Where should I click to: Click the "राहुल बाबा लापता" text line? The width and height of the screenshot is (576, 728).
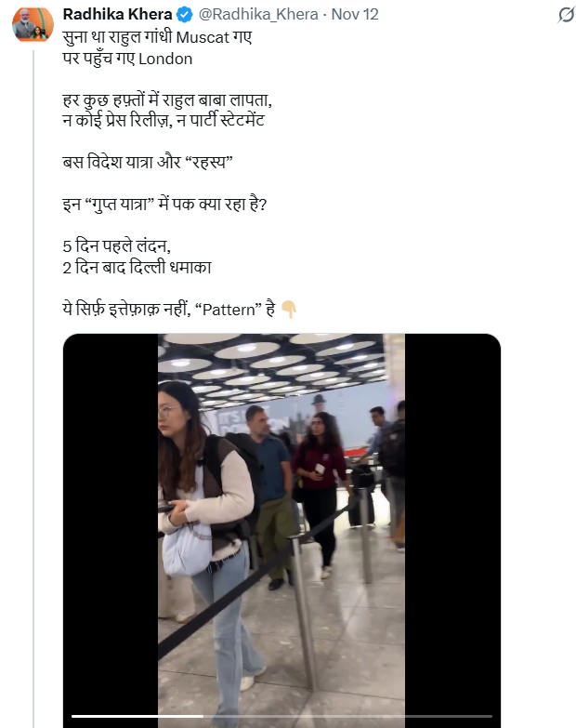167,99
